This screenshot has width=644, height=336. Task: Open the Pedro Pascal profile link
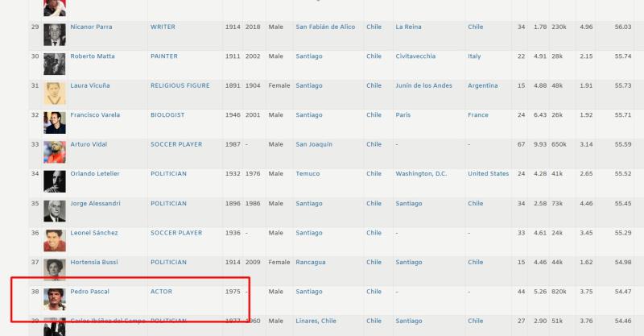click(x=90, y=292)
